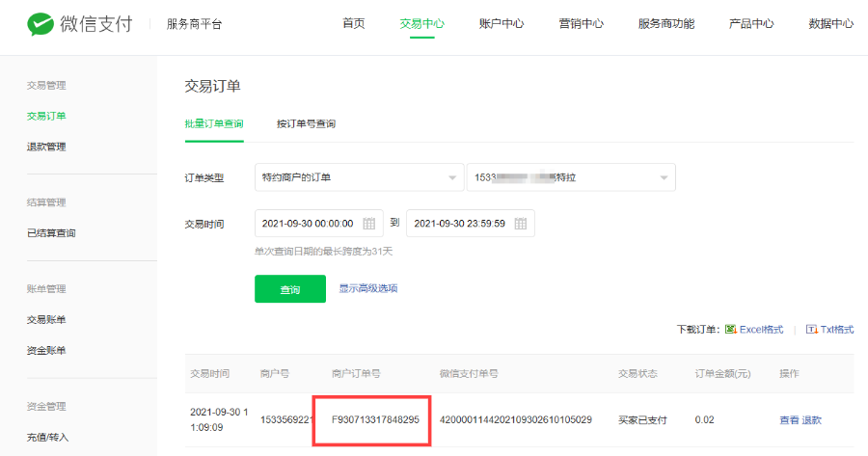Open 已结算查询 in the sidebar
This screenshot has width=868, height=456.
coord(51,233)
